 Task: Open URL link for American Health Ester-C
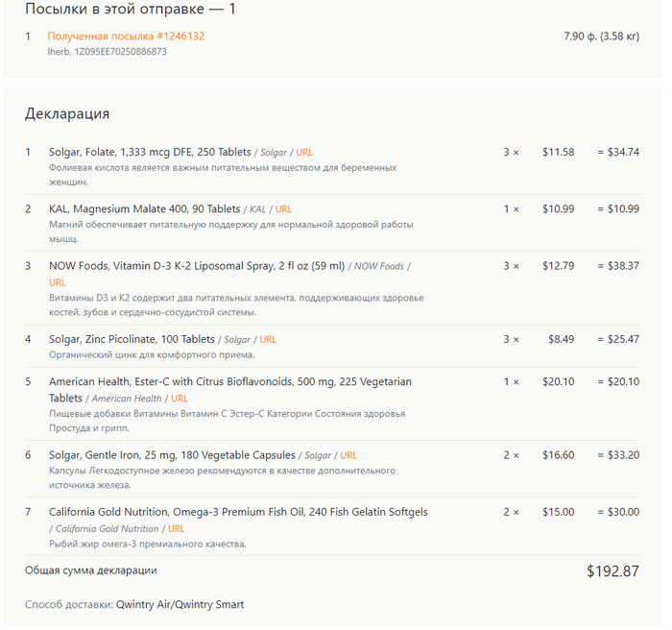(x=180, y=399)
